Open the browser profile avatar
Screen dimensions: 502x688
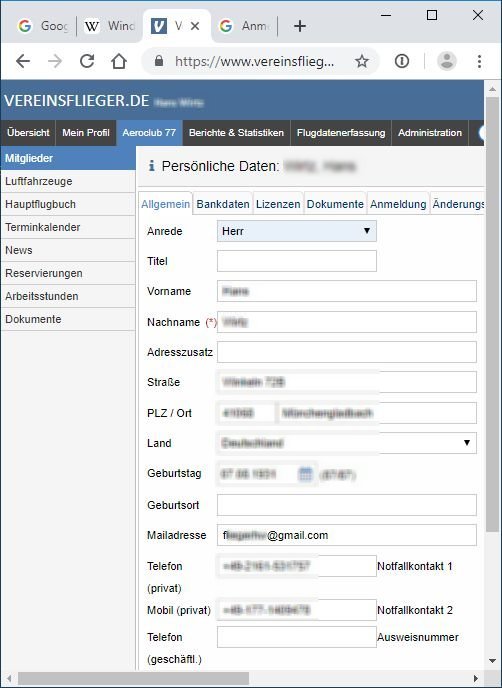(x=447, y=61)
